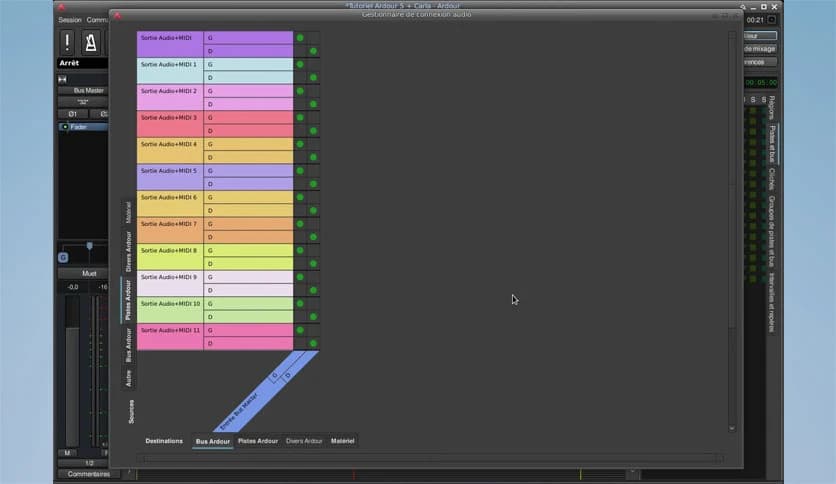Click the strip width icon above Bus Master
Viewport: 836px width, 484px height.
coord(62,79)
